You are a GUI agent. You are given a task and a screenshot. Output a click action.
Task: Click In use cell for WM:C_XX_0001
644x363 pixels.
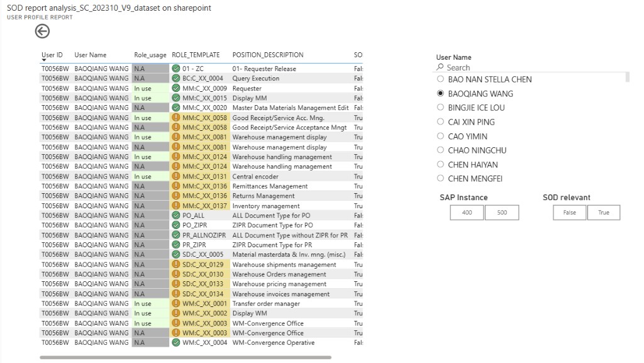[x=150, y=303]
